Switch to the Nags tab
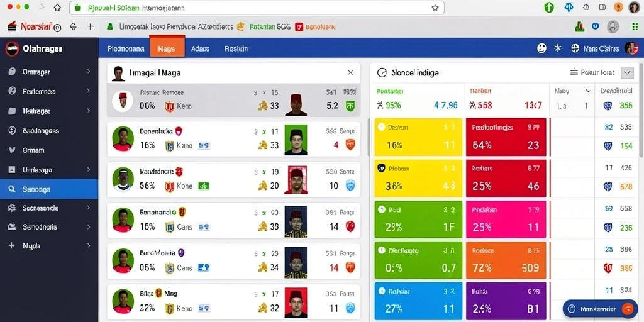The height and width of the screenshot is (322, 644). point(167,48)
